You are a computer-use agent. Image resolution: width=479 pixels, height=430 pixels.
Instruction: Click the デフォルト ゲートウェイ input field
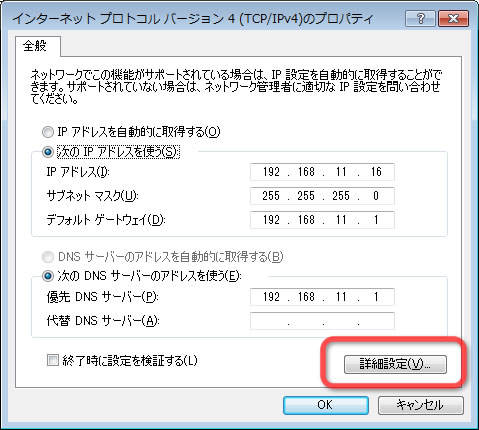[322, 220]
